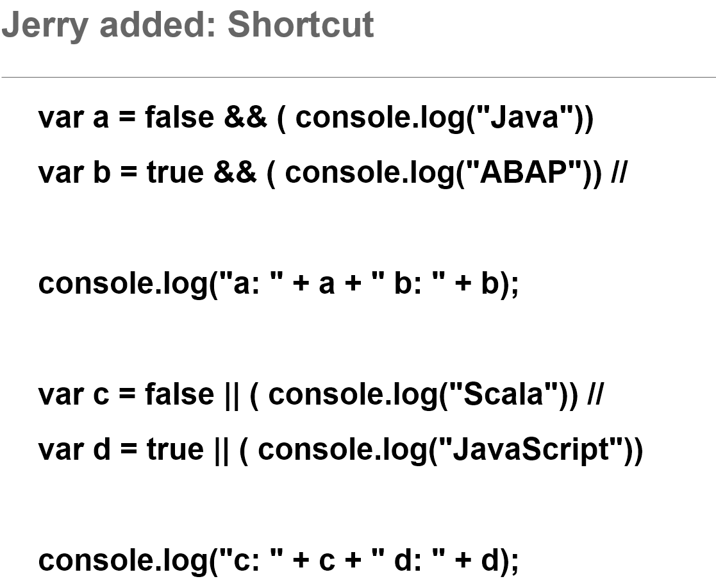Click the horizontal divider below the heading

[x=358, y=77]
